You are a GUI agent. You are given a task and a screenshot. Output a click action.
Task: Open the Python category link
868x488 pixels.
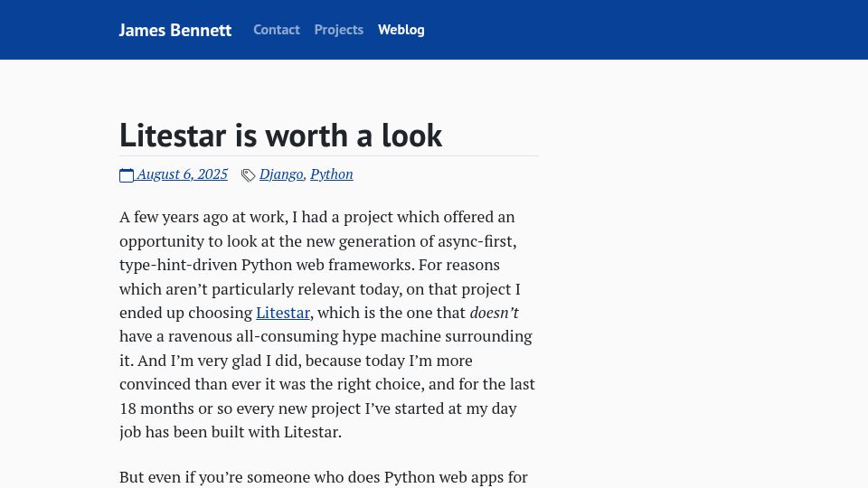(332, 174)
